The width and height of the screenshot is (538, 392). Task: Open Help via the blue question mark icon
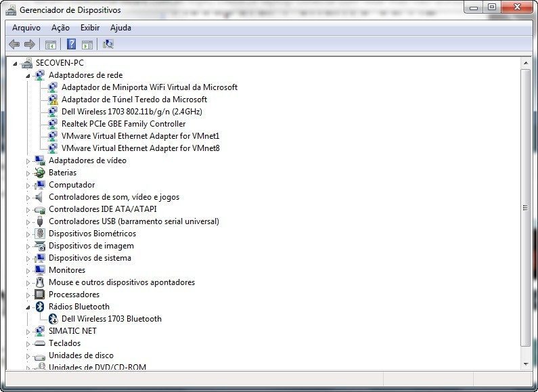coord(71,44)
